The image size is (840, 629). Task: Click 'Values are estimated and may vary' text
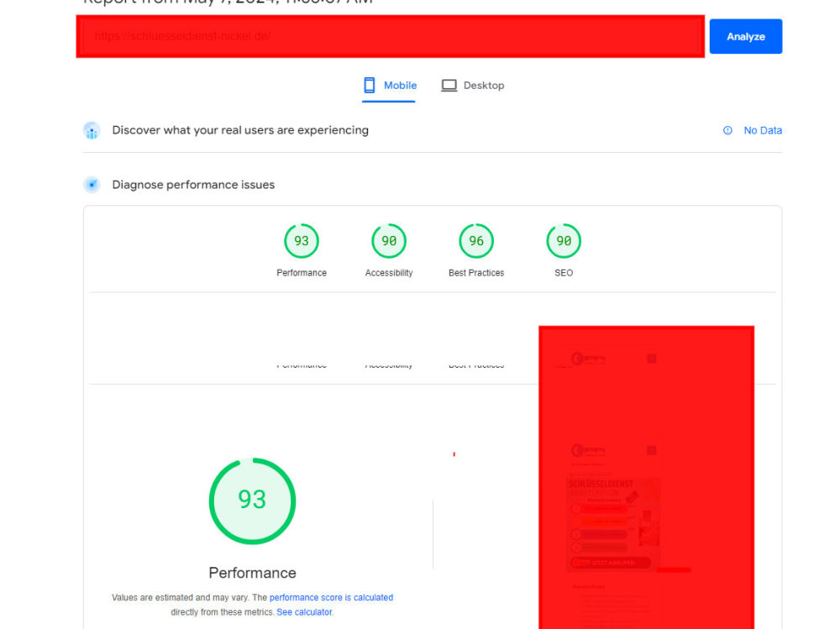click(x=181, y=597)
